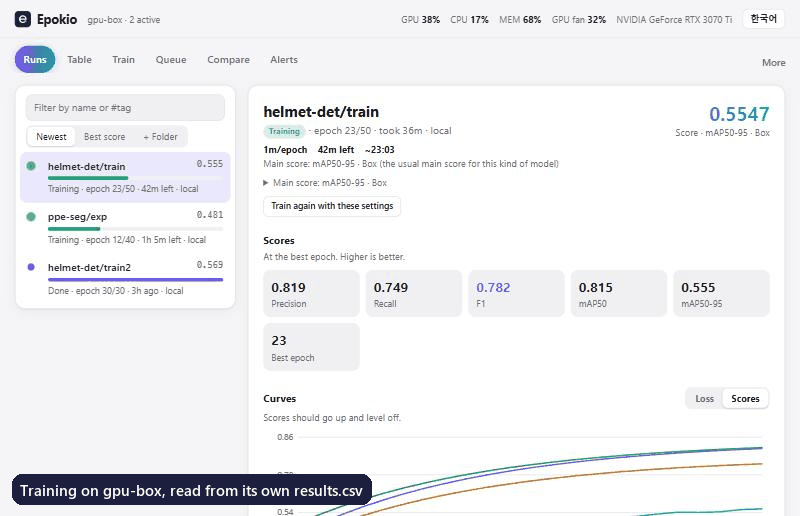
Task: Click the mAP50-95 0.555 score card
Action: (721, 293)
